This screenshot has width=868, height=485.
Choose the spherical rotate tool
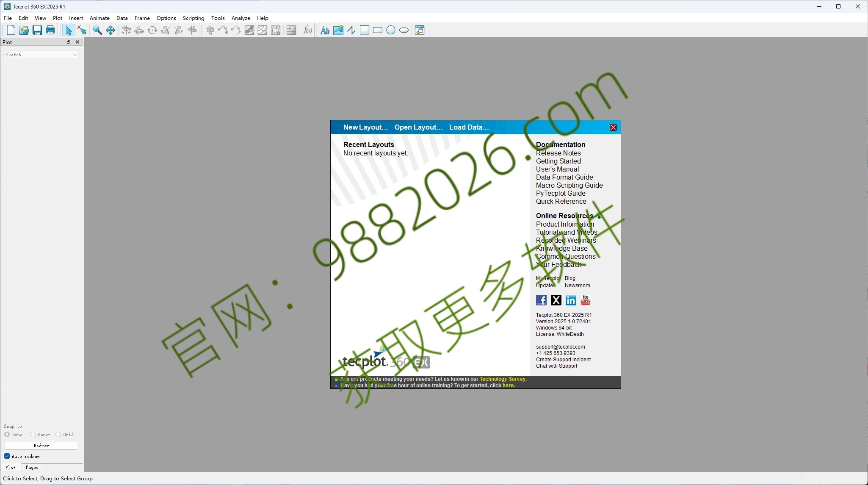coord(126,30)
